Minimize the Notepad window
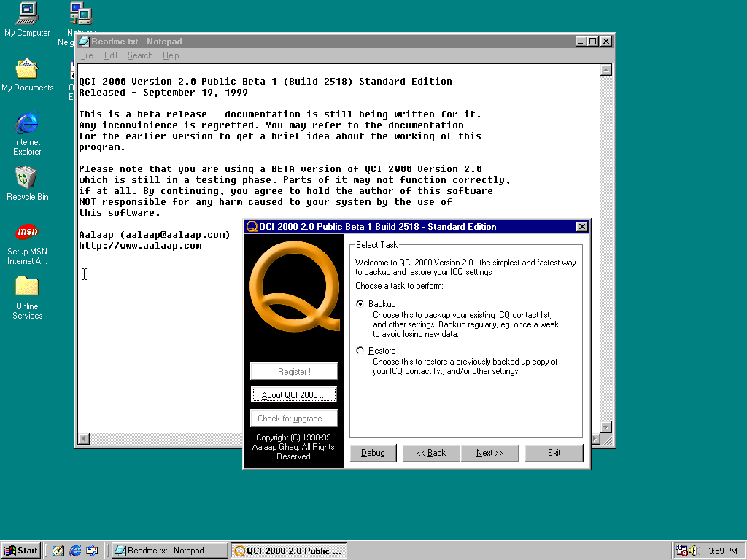This screenshot has width=747, height=560. 580,42
